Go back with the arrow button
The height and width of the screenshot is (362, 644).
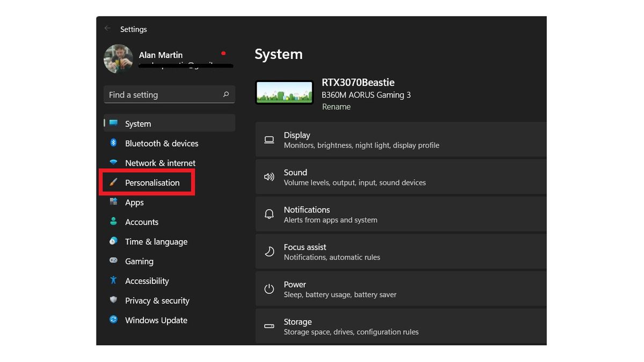point(107,29)
